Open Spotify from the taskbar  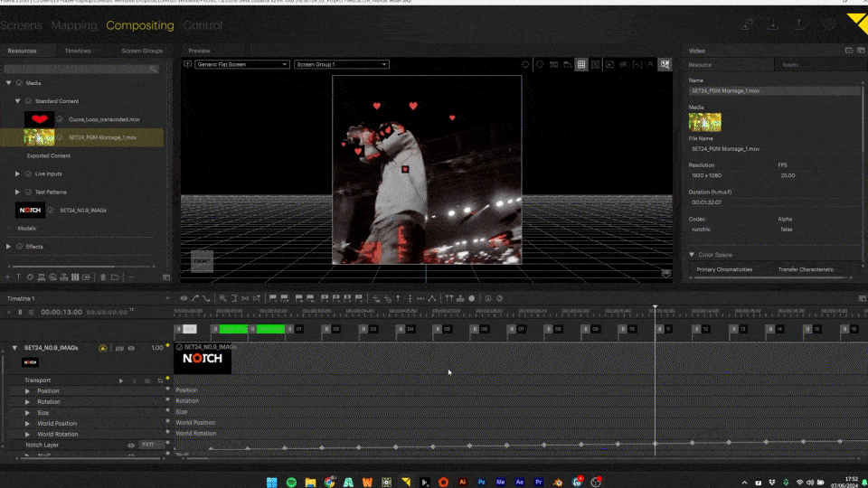(291, 483)
